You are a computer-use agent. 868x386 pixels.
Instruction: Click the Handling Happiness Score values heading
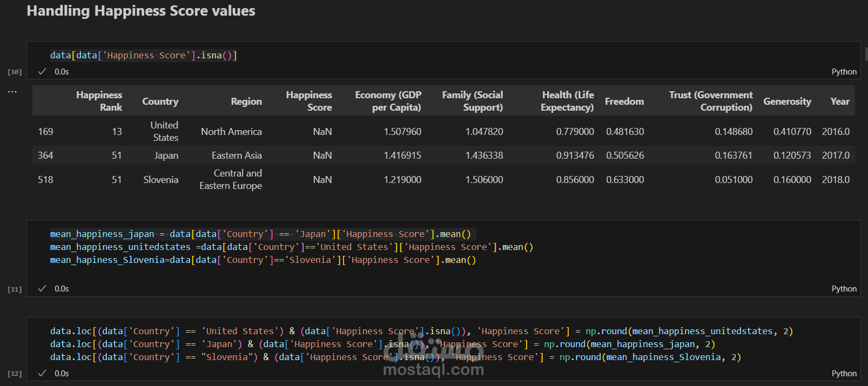(141, 11)
